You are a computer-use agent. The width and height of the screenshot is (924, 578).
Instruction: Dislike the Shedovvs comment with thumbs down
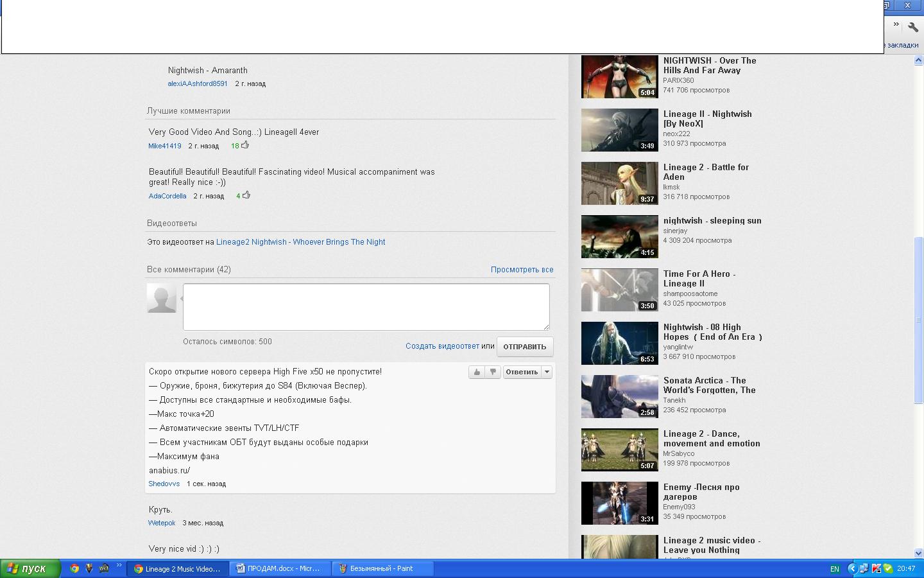point(493,372)
